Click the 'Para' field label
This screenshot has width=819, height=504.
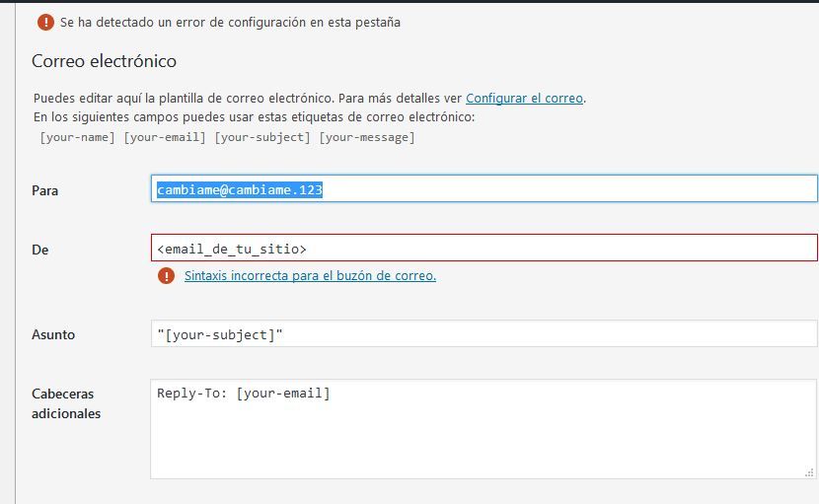45,190
